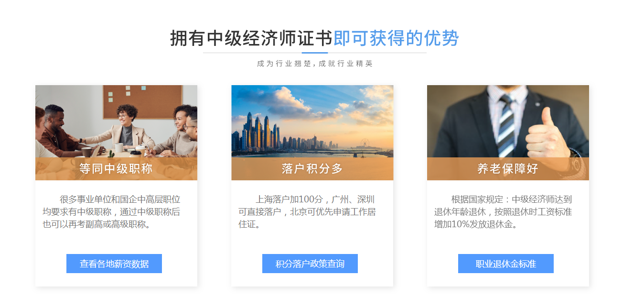Click the 查看各地薪资数据 button

[114, 264]
